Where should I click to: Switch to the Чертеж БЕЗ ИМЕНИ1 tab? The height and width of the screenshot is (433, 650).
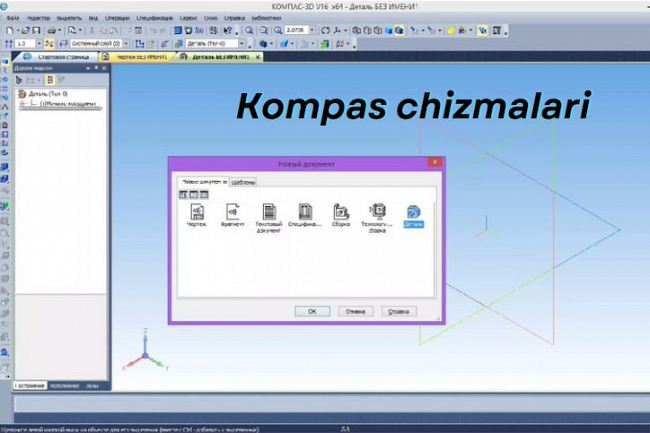click(139, 57)
